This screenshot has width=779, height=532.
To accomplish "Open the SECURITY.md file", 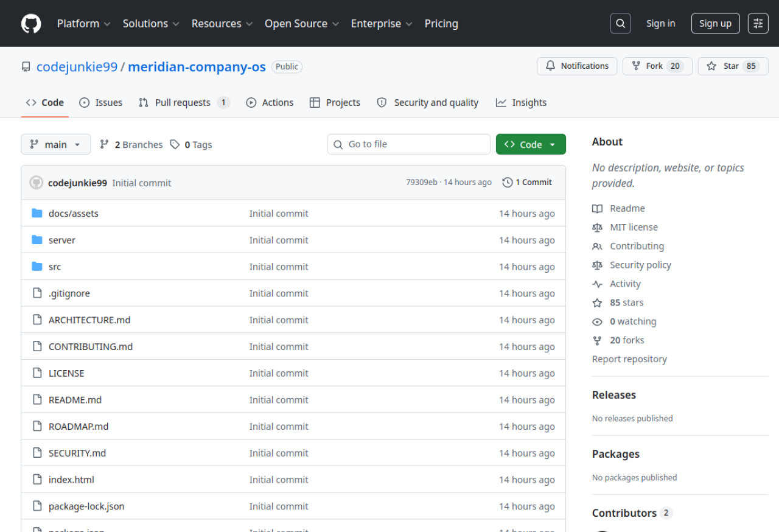I will 77,453.
